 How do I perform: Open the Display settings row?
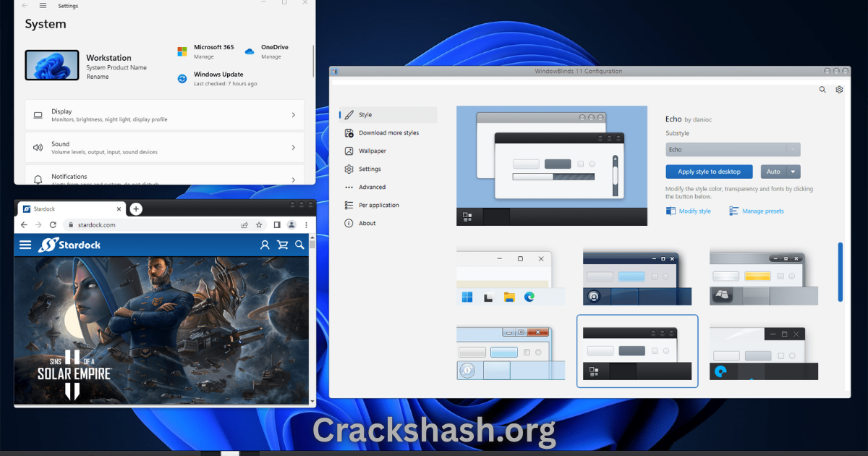coord(164,115)
